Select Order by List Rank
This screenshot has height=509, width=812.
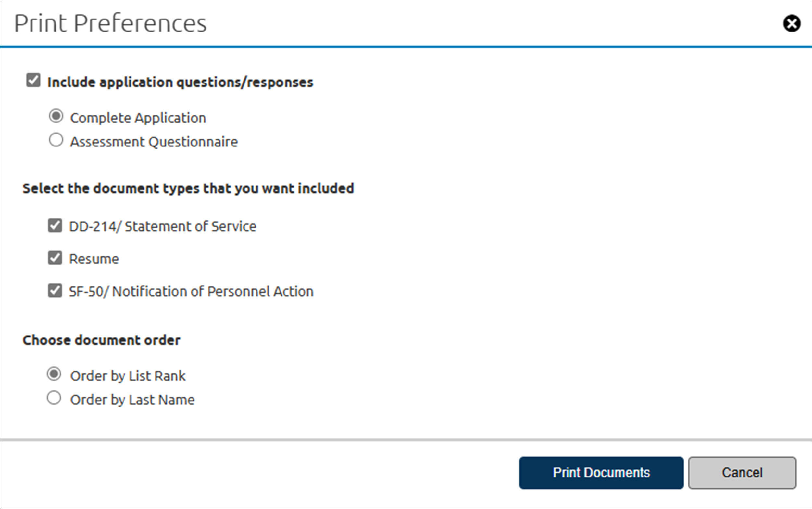coord(54,374)
